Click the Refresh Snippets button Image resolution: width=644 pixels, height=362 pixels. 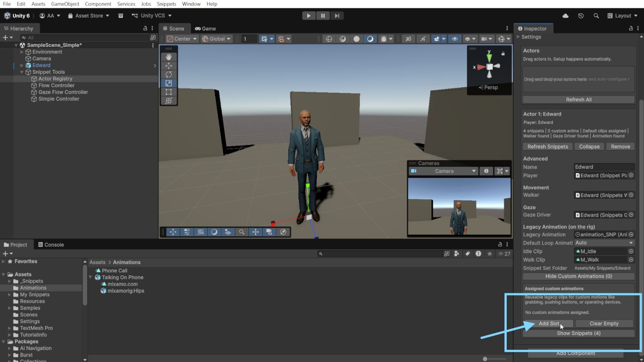548,146
